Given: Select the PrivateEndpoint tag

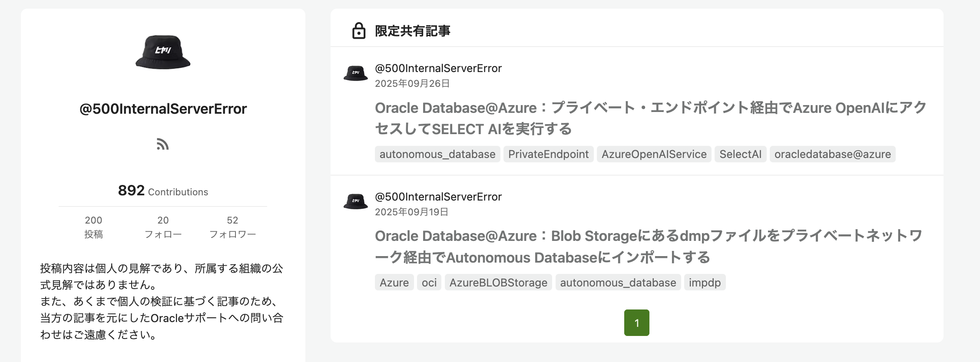Looking at the screenshot, I should pyautogui.click(x=548, y=154).
